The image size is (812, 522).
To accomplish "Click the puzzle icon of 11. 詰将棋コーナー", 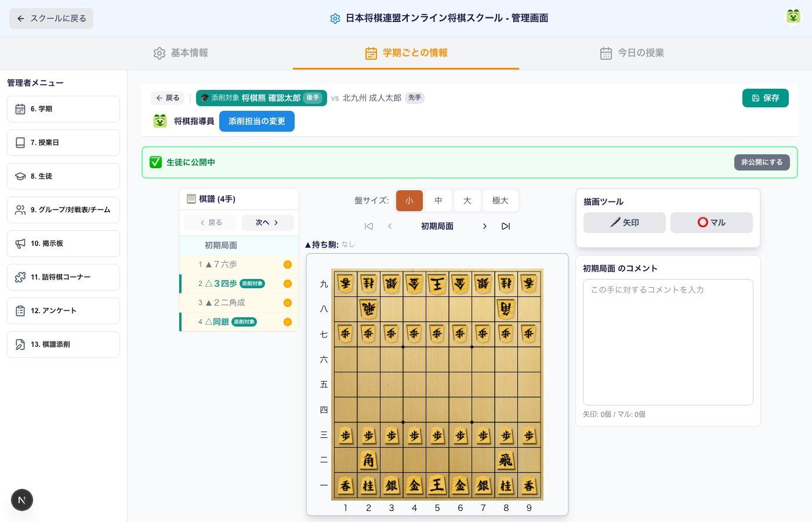I will [20, 277].
